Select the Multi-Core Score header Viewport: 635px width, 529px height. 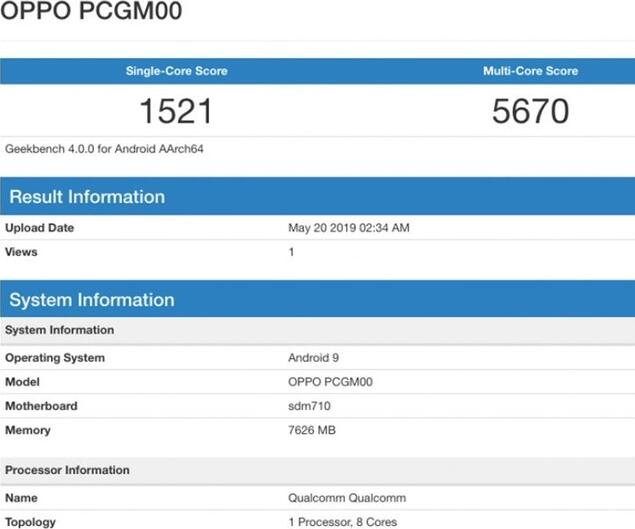(531, 71)
